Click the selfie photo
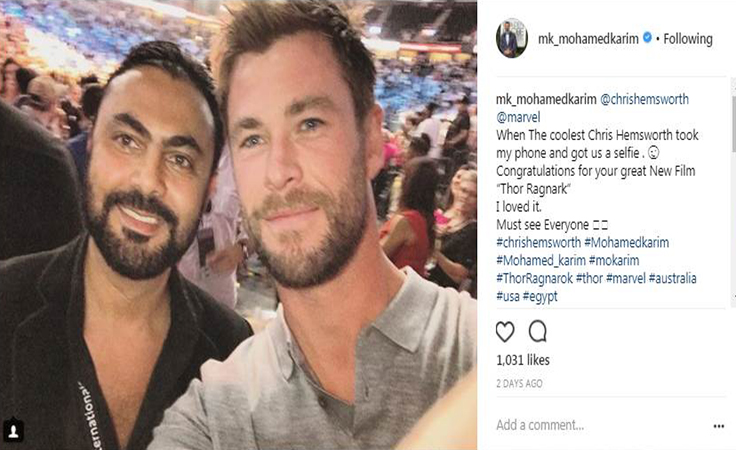Image resolution: width=736 pixels, height=450 pixels. pyautogui.click(x=238, y=225)
